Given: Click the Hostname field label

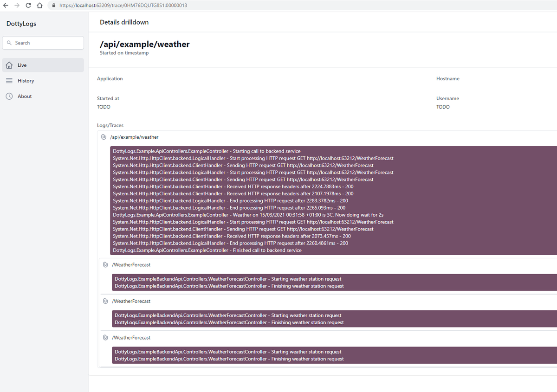Looking at the screenshot, I should tap(448, 79).
